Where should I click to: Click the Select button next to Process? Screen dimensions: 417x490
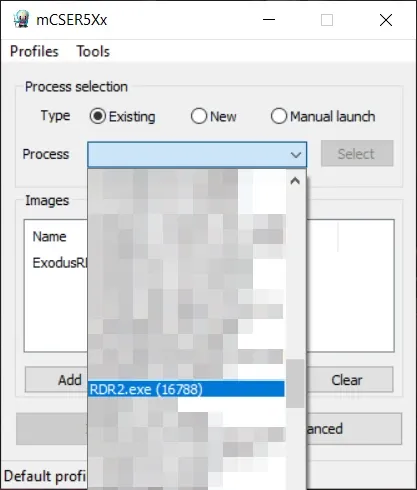click(357, 154)
